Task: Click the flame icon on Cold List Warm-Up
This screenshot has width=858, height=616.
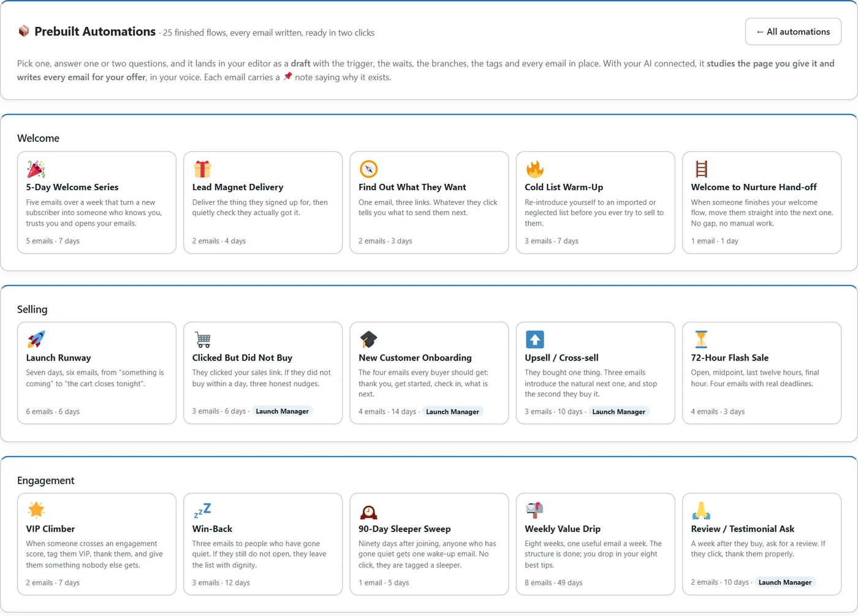Action: pyautogui.click(x=534, y=169)
